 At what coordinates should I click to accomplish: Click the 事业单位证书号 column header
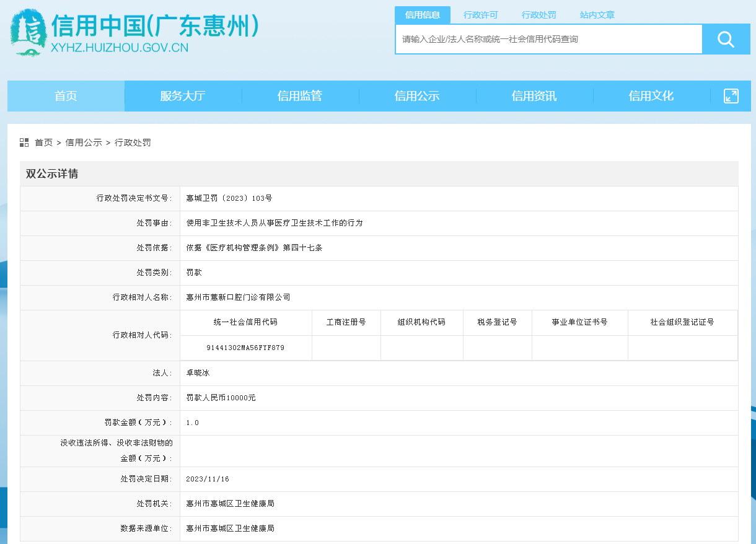(579, 322)
